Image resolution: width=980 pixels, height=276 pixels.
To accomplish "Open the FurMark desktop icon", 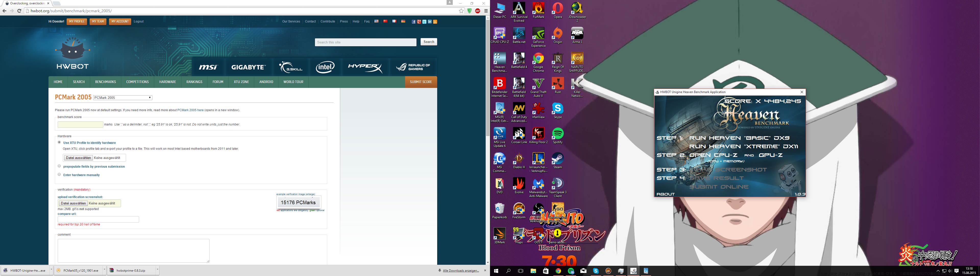I will tap(538, 10).
